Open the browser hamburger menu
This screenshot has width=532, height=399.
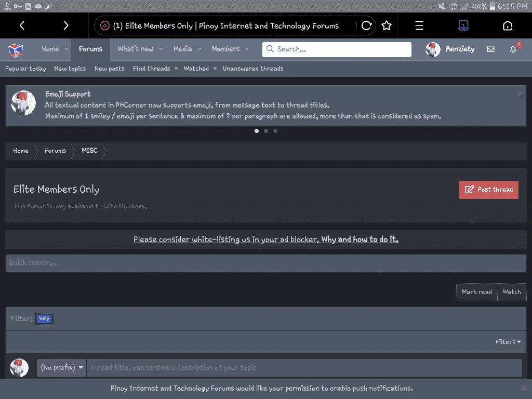419,25
